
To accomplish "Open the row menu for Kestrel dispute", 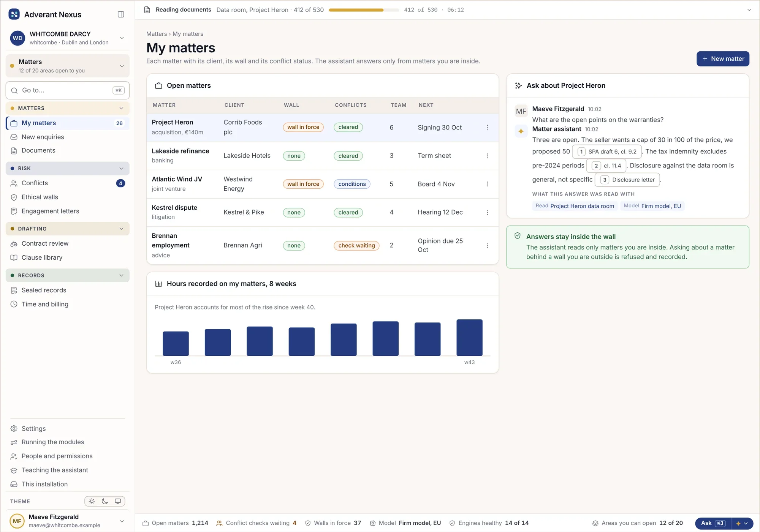I will coord(487,212).
